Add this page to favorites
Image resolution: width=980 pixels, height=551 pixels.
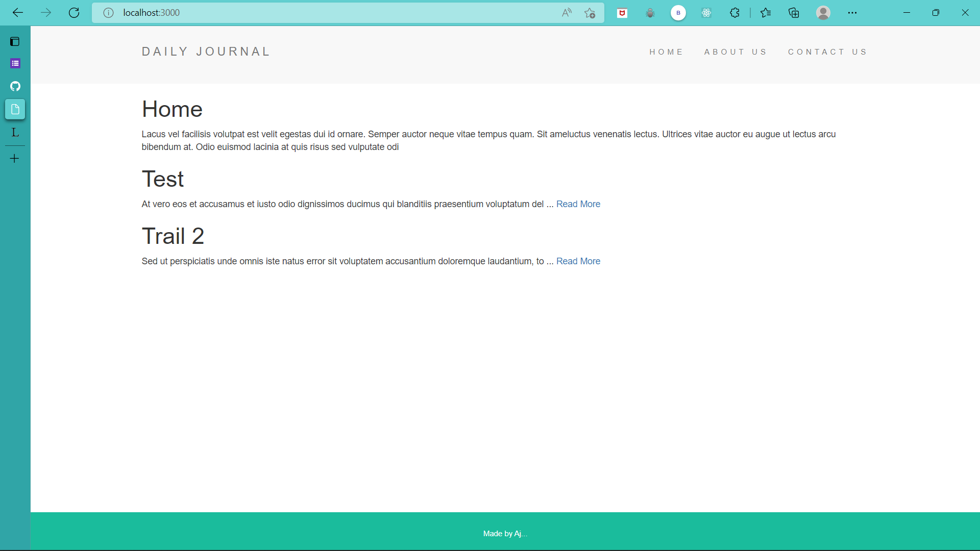(590, 13)
